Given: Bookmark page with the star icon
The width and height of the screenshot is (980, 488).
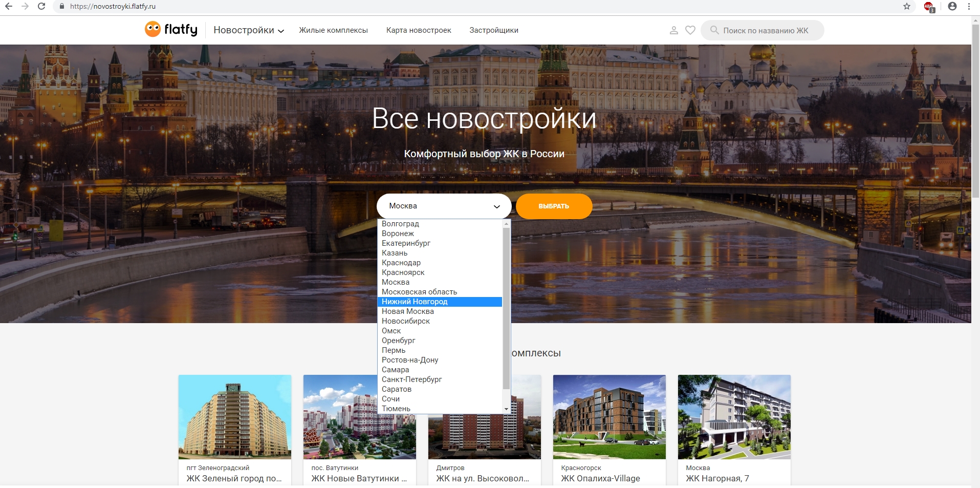Looking at the screenshot, I should 907,6.
